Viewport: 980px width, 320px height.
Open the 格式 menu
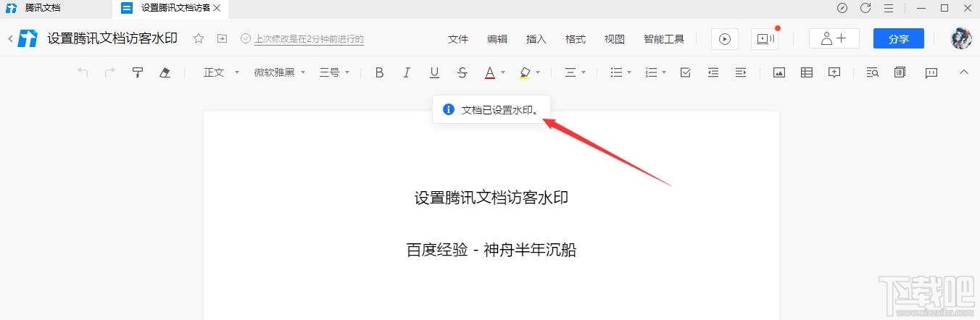coord(576,39)
